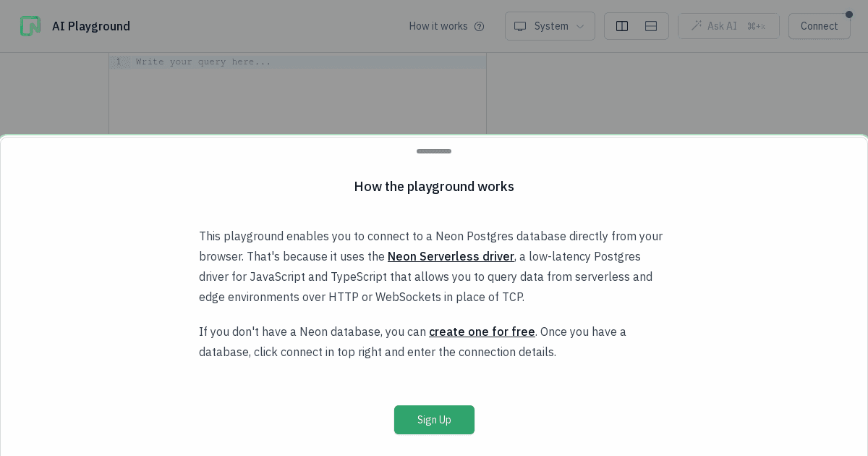The height and width of the screenshot is (456, 868).
Task: Open the System theme dropdown
Action: point(550,26)
